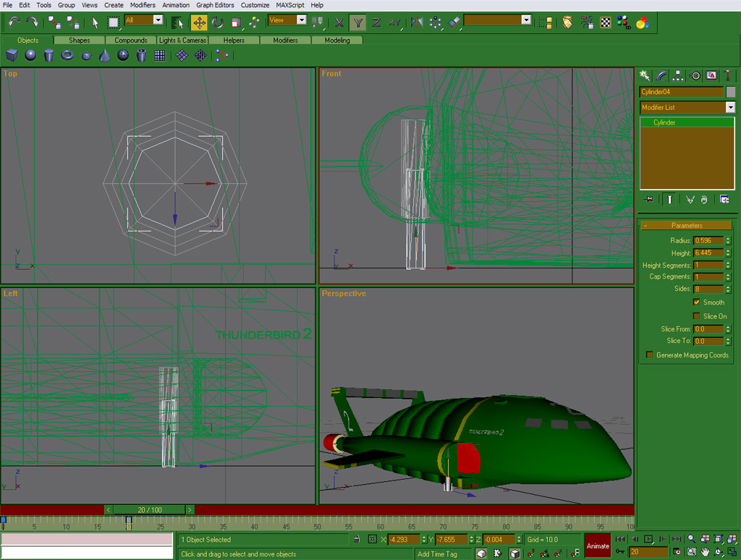The image size is (741, 560).
Task: Create a Box primitive from Objects shelf
Action: (x=12, y=56)
